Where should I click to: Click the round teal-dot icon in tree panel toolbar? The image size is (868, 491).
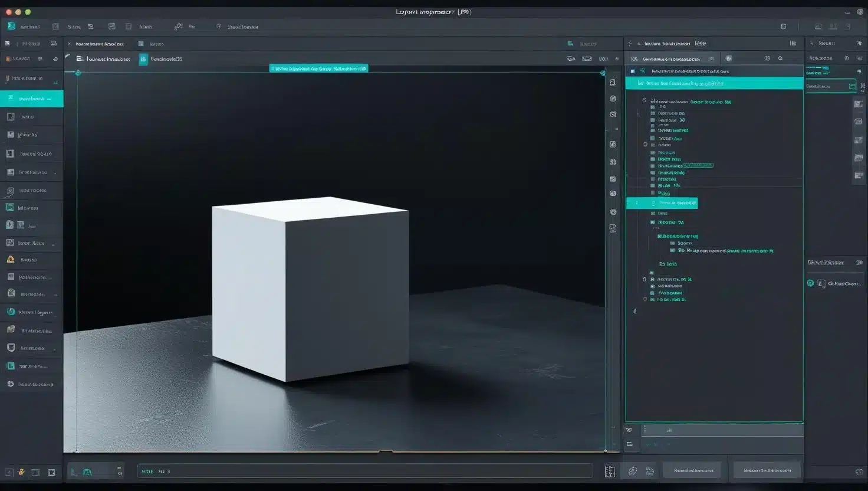pyautogui.click(x=729, y=58)
